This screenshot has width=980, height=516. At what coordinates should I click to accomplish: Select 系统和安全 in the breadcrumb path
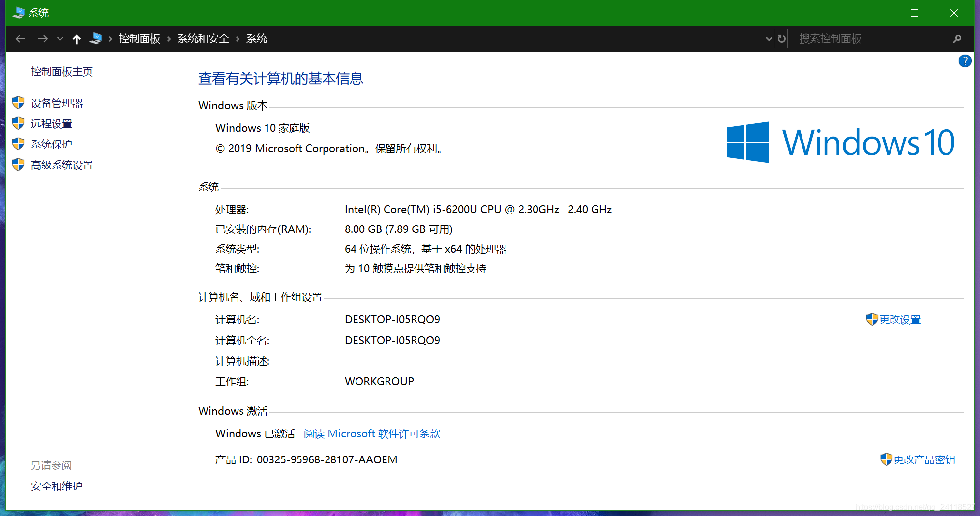[203, 39]
